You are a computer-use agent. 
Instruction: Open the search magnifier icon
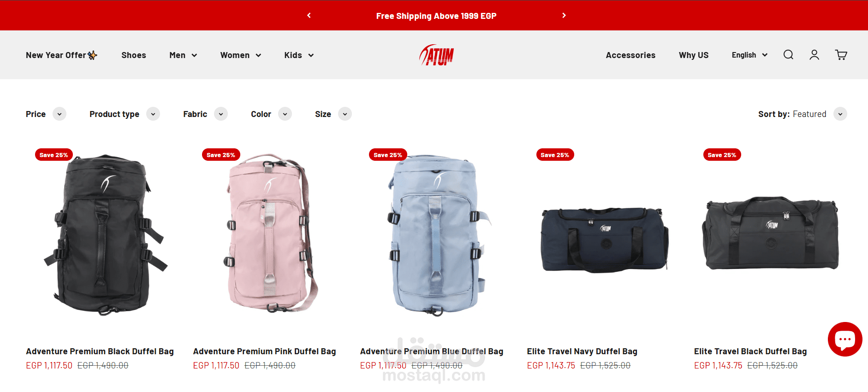[788, 55]
